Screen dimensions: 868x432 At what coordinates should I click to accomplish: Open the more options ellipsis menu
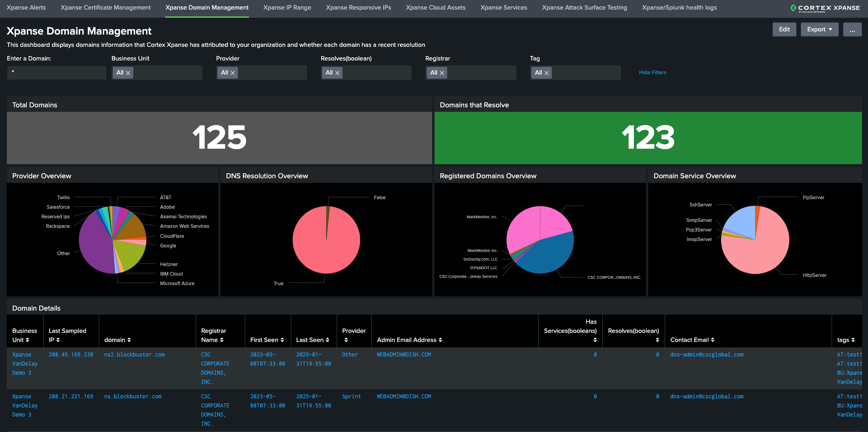(x=852, y=30)
